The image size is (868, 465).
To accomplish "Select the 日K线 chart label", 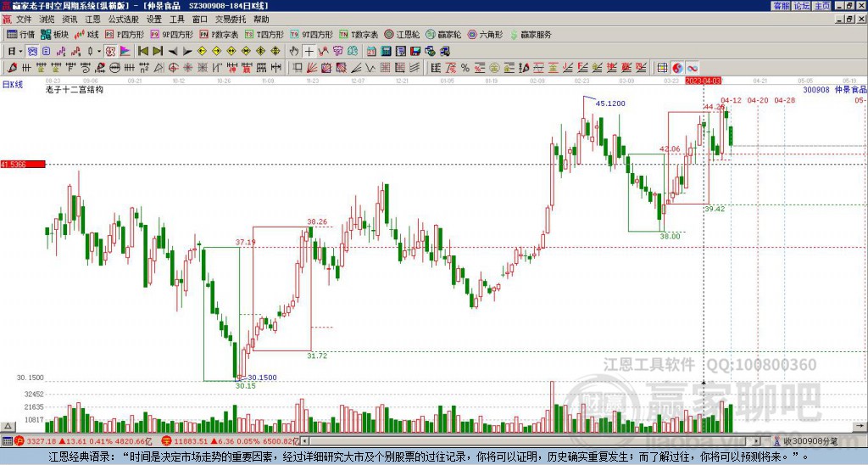I will tap(12, 84).
